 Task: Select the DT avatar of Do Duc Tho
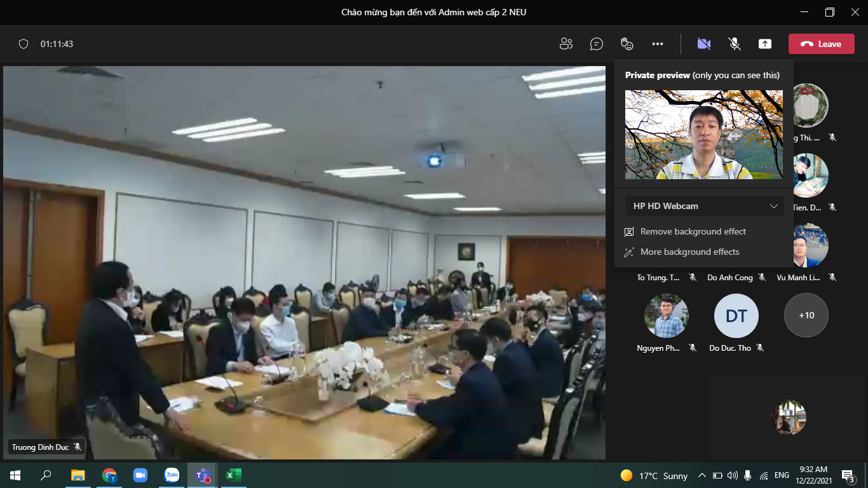[736, 315]
